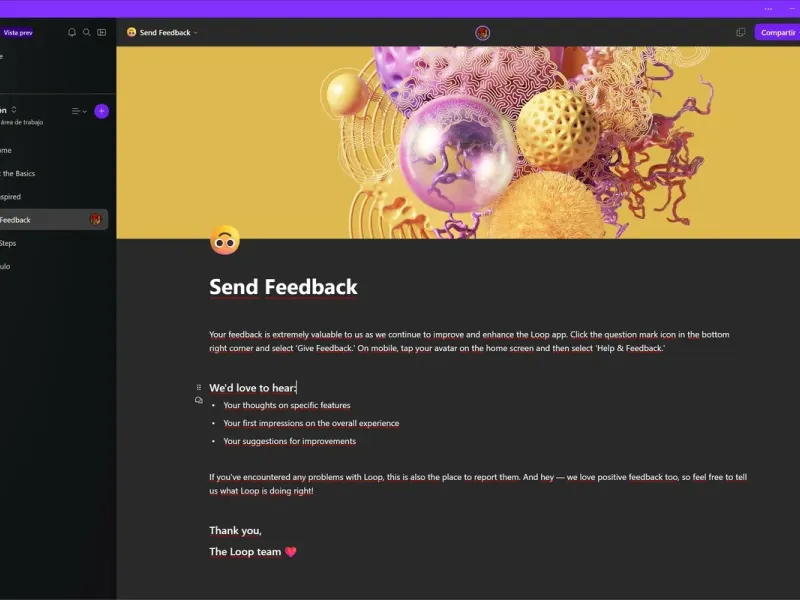Click the bullet about first impressions
Image resolution: width=800 pixels, height=600 pixels.
[311, 423]
